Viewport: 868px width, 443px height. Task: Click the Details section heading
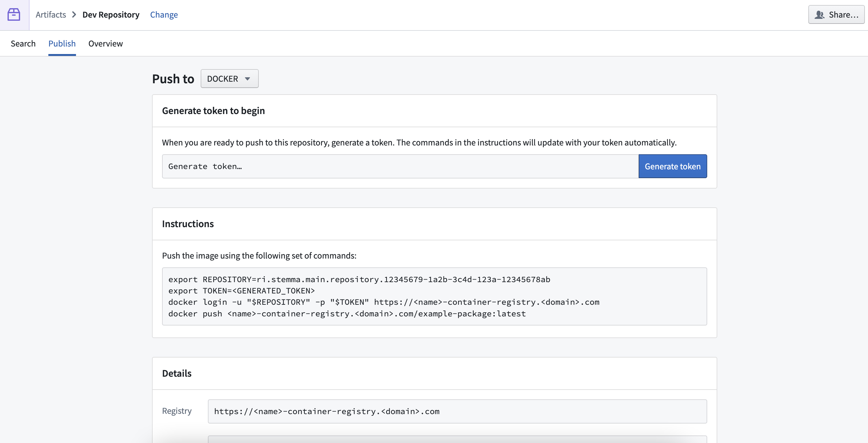(176, 373)
